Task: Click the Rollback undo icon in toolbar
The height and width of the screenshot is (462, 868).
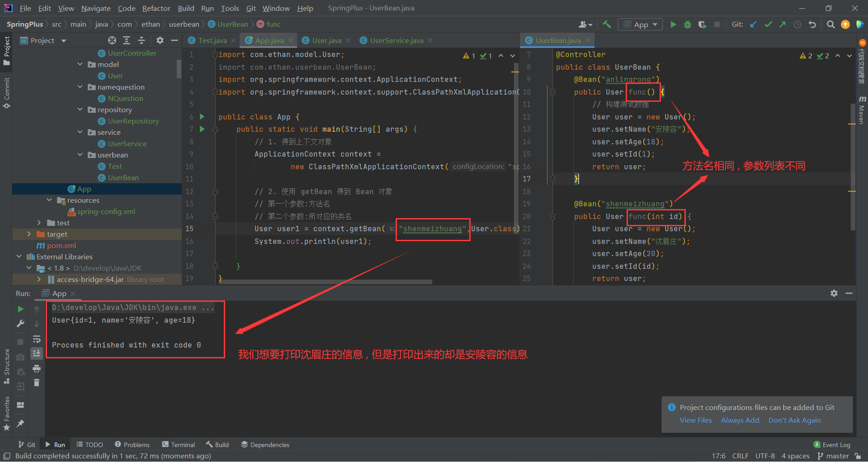Action: [x=812, y=24]
